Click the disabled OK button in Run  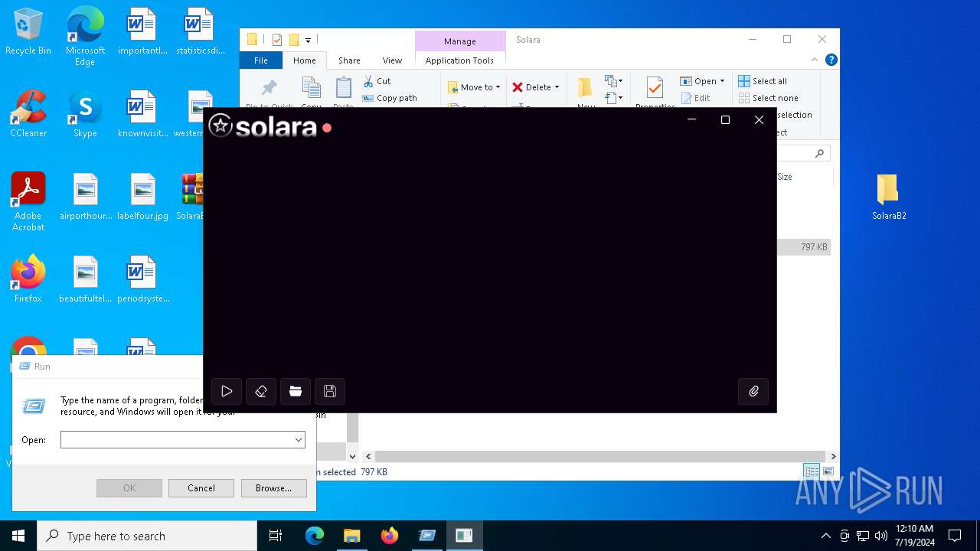point(129,488)
